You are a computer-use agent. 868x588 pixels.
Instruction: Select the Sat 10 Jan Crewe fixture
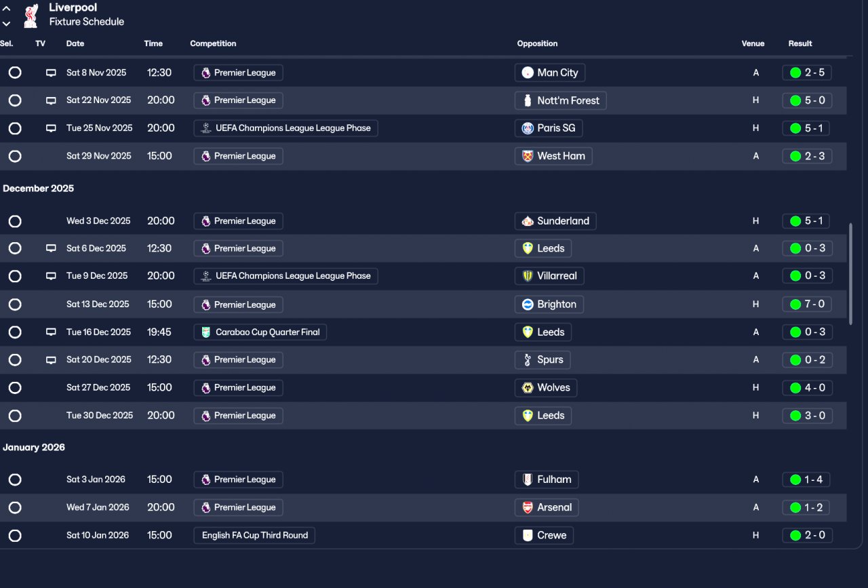15,535
